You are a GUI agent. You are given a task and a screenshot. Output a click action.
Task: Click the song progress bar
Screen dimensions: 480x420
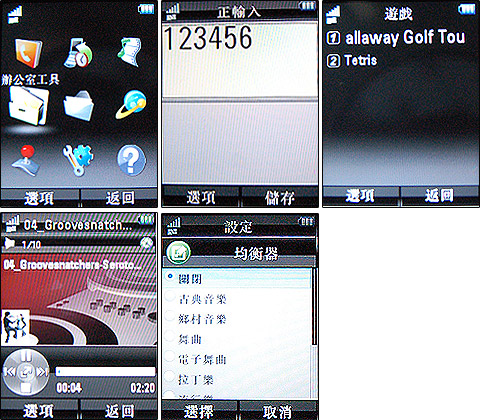click(x=105, y=371)
